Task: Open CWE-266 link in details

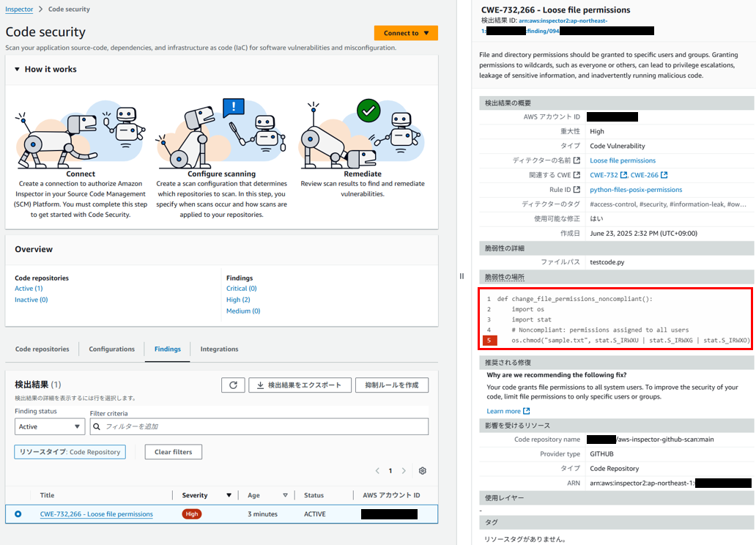Action: pos(644,174)
